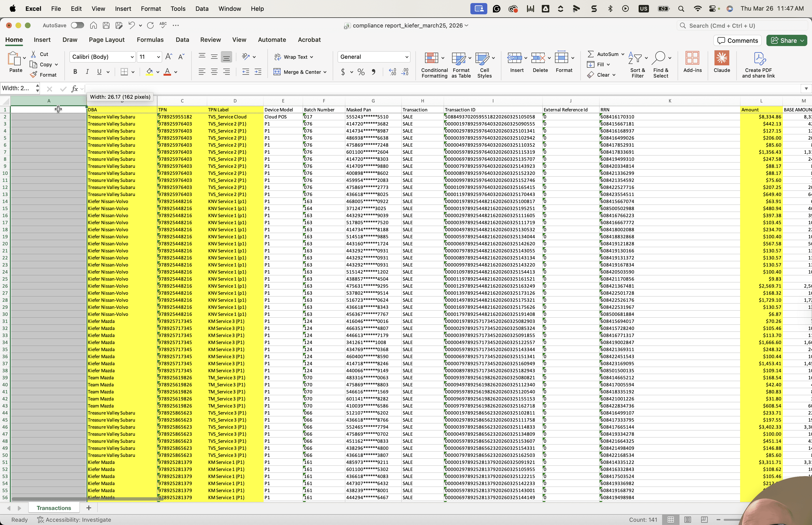Open the Data menu in menu bar
Viewport: 812px width, 525px height.
(202, 8)
